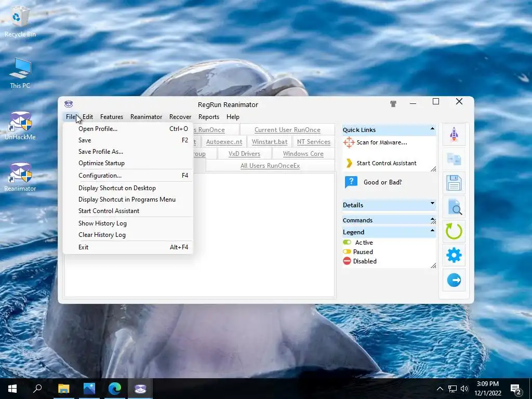Click the blue circle arrow icon
This screenshot has height=399, width=532.
coord(454,280)
